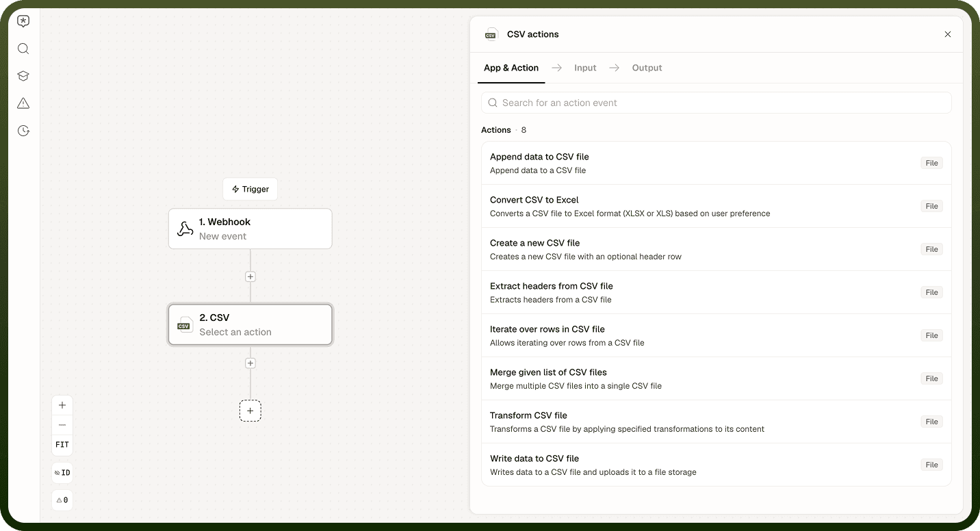Click the dashed add-step box at flow end
This screenshot has width=980, height=531.
pyautogui.click(x=250, y=411)
